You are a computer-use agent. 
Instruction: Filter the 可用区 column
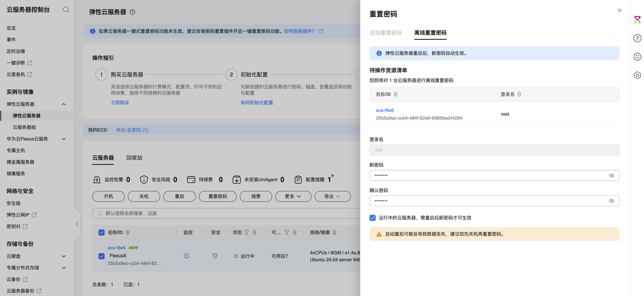tap(287, 233)
